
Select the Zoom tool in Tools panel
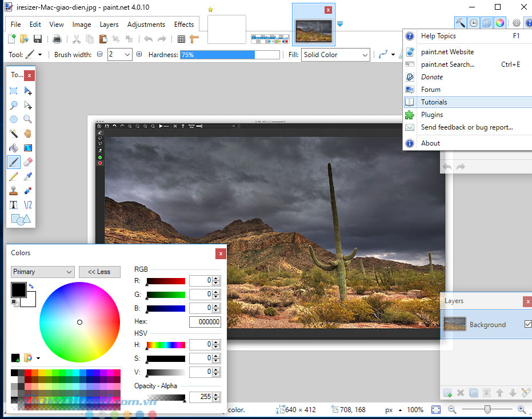coord(28,119)
